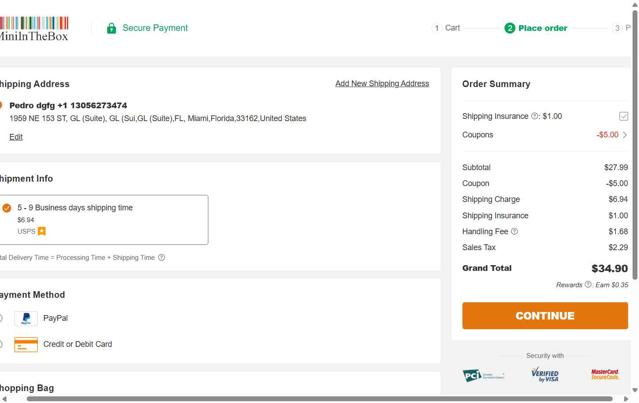Click Add New Shipping Address link
The image size is (639, 403).
click(x=382, y=84)
